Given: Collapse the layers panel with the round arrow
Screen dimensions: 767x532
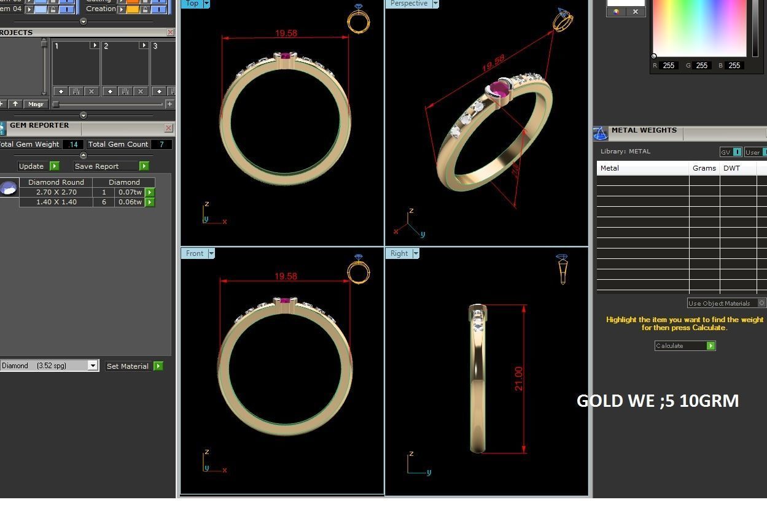Looking at the screenshot, I should tap(84, 21).
